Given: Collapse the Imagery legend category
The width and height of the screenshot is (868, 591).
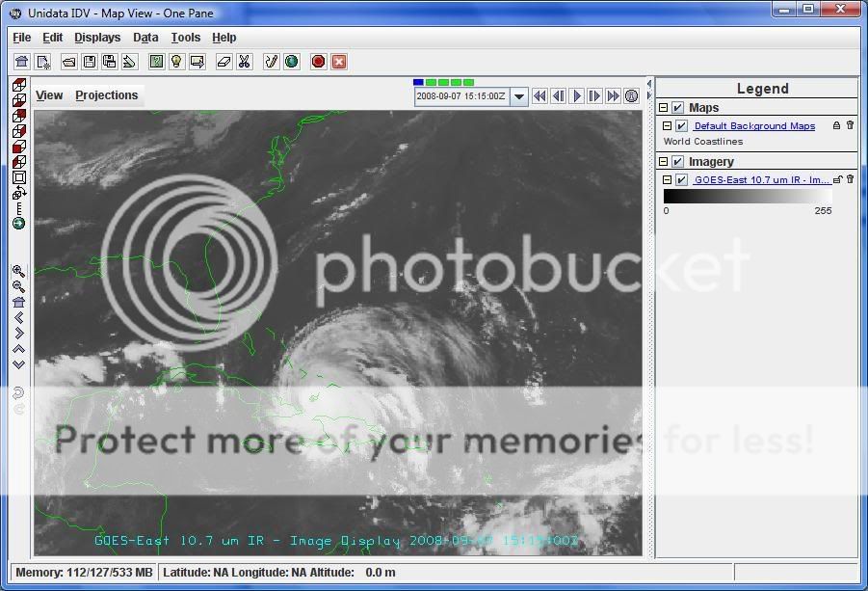Looking at the screenshot, I should 664,162.
